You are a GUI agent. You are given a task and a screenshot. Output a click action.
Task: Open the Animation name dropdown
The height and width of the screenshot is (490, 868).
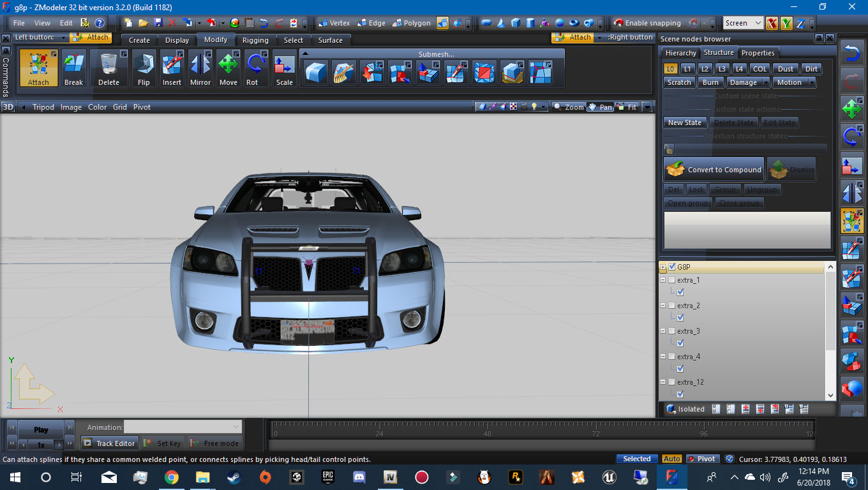click(x=183, y=427)
